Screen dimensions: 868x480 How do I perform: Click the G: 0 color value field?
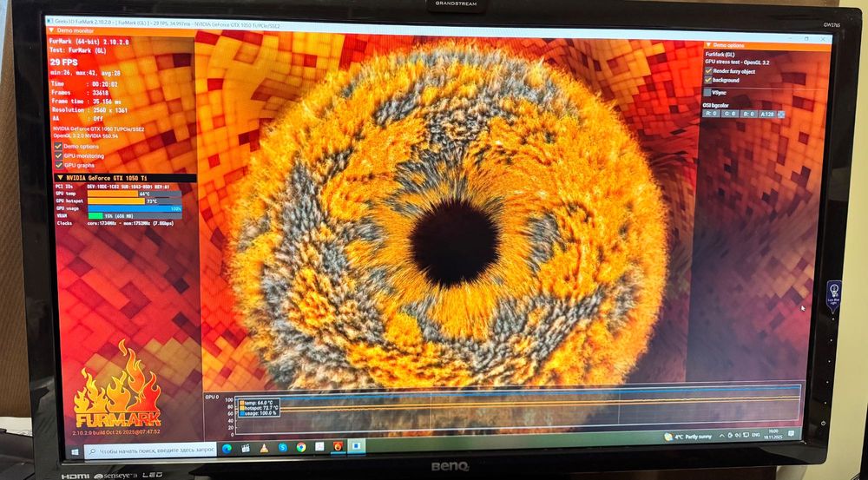(730, 114)
